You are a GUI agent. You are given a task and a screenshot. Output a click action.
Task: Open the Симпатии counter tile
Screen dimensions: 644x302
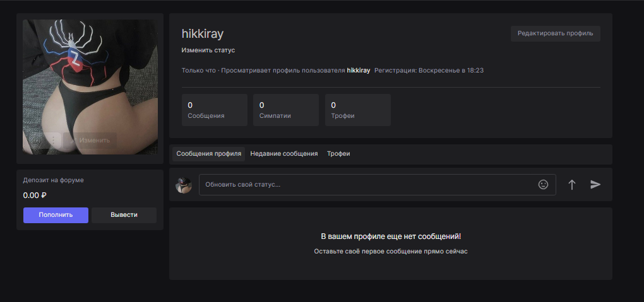(x=286, y=110)
